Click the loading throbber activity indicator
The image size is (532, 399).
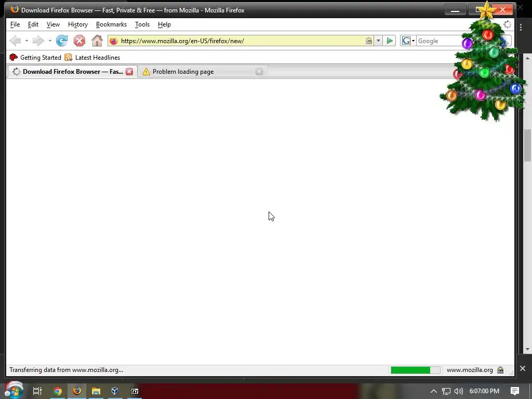tap(507, 24)
